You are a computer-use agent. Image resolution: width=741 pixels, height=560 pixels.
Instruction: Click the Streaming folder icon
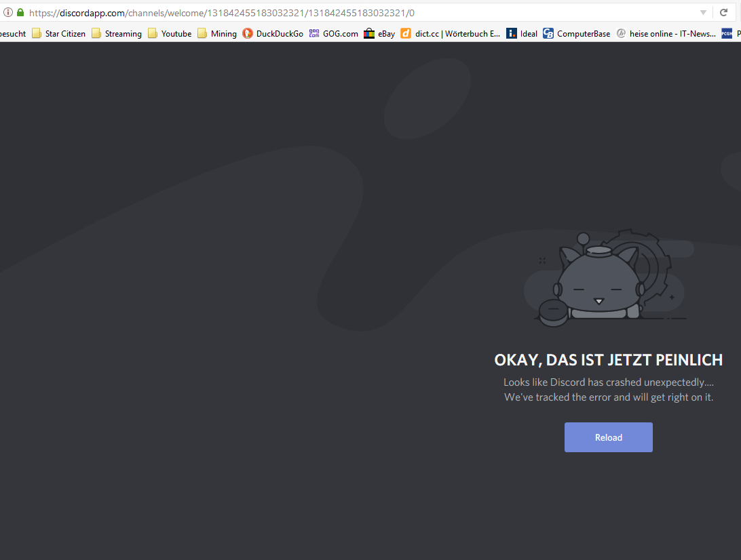[96, 33]
